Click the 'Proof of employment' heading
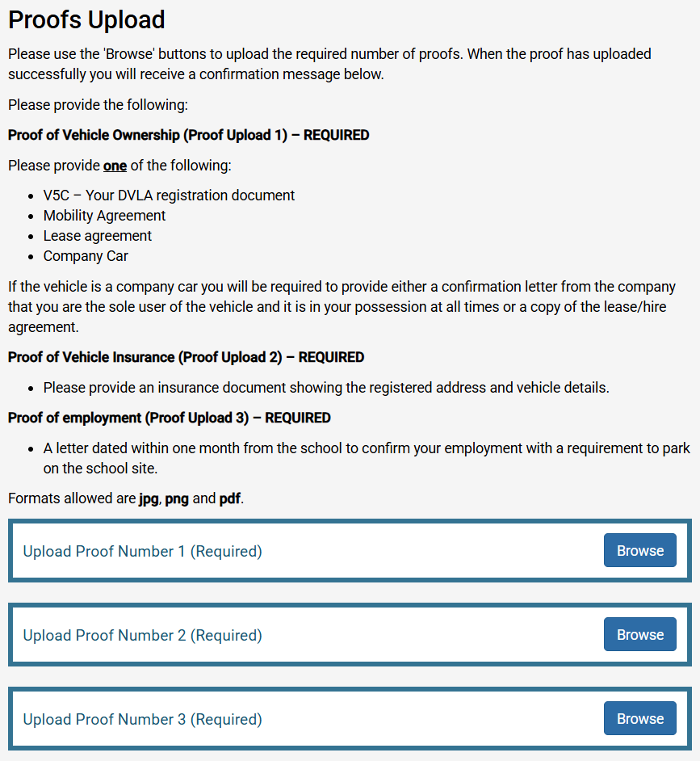 click(x=169, y=418)
